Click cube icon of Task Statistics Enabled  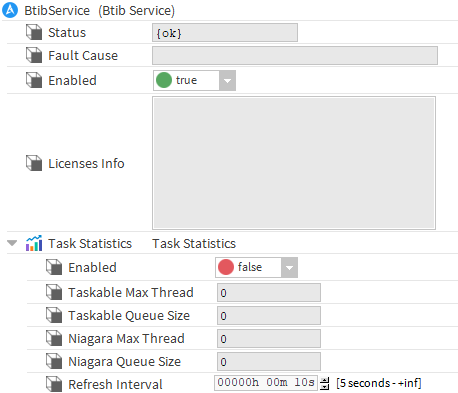tap(54, 267)
